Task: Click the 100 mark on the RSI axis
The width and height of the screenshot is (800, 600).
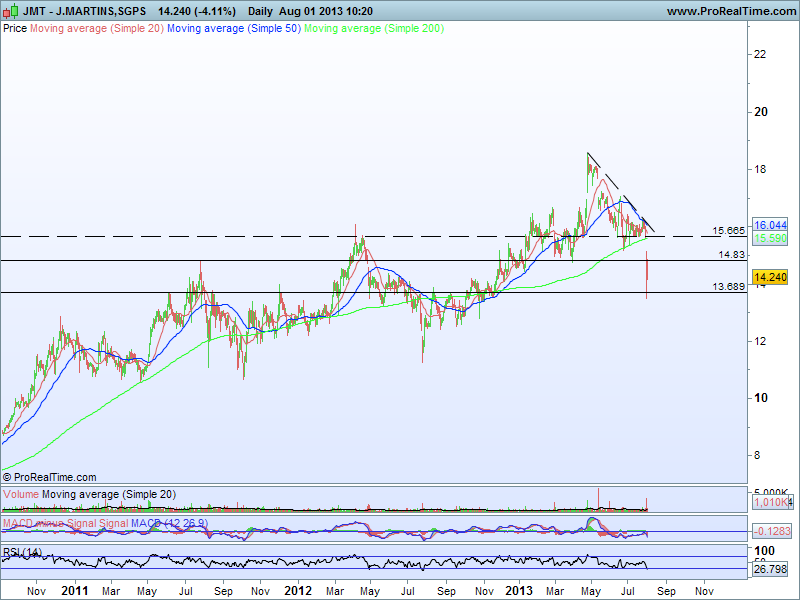Action: coord(764,551)
